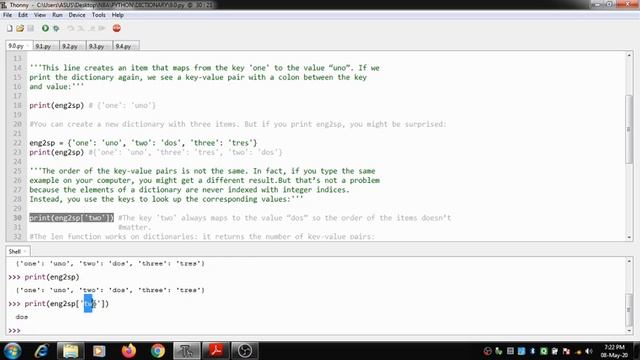Create a new file with toolbar icon

click(9, 28)
